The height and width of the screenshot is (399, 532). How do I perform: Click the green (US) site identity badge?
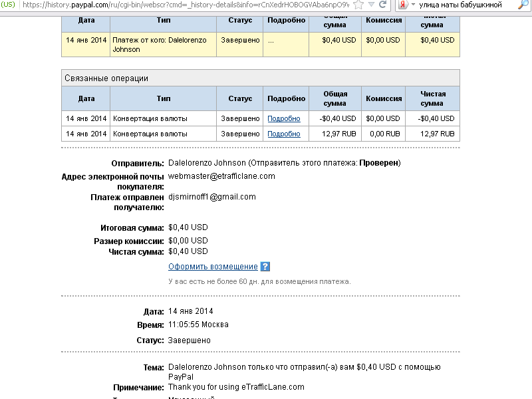pyautogui.click(x=8, y=5)
